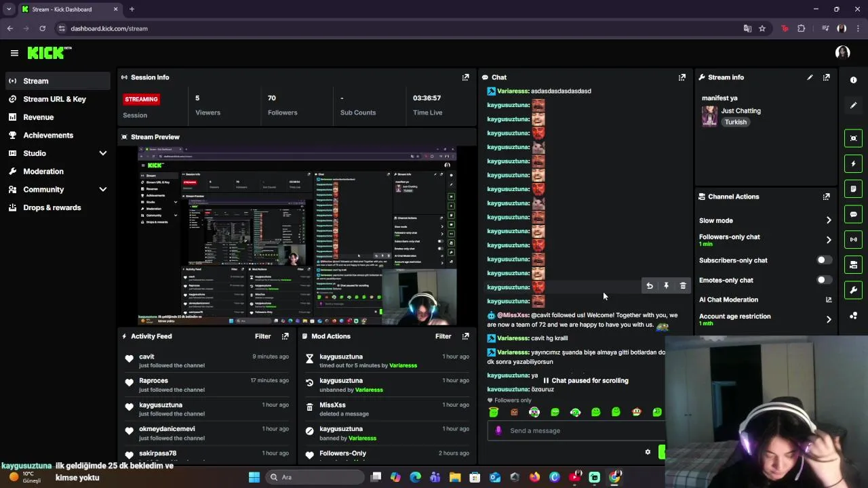Open the Revenue page
Image resolution: width=868 pixels, height=488 pixels.
tap(58, 117)
